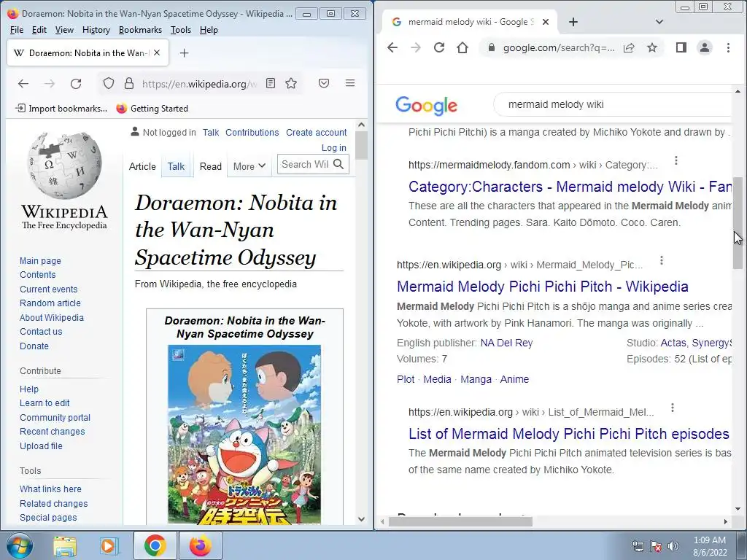Viewport: 747px width, 560px height.
Task: Toggle Chrome side panel icon
Action: coord(681,47)
